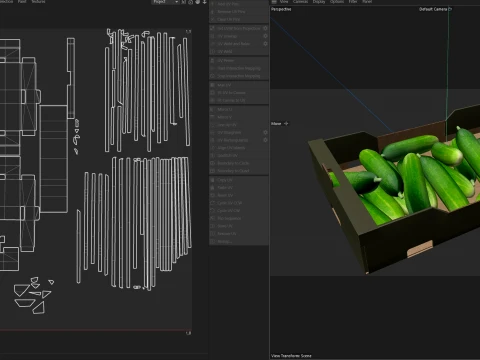Click View Transform: Scene status text

291,356
